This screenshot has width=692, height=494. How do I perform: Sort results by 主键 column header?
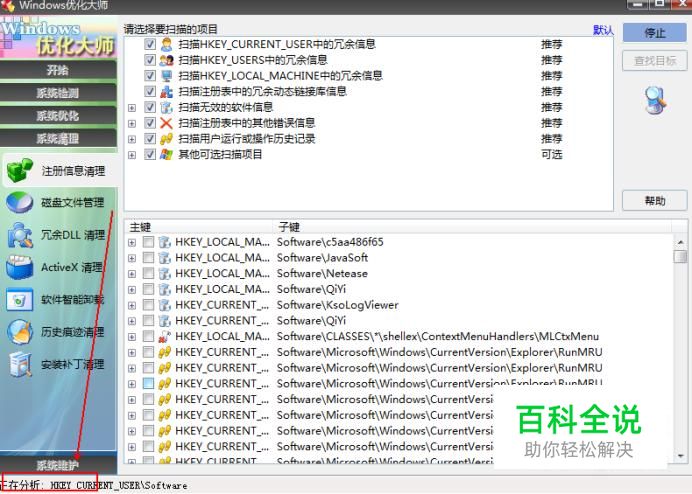(199, 227)
